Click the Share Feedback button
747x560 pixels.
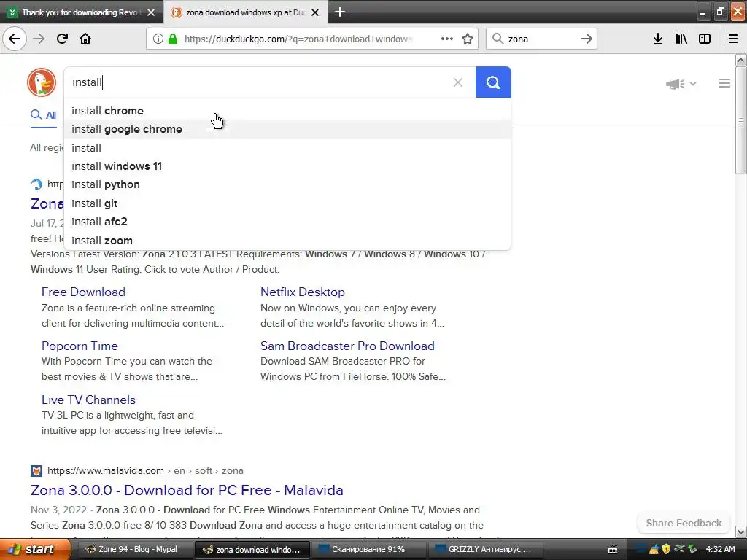point(684,523)
